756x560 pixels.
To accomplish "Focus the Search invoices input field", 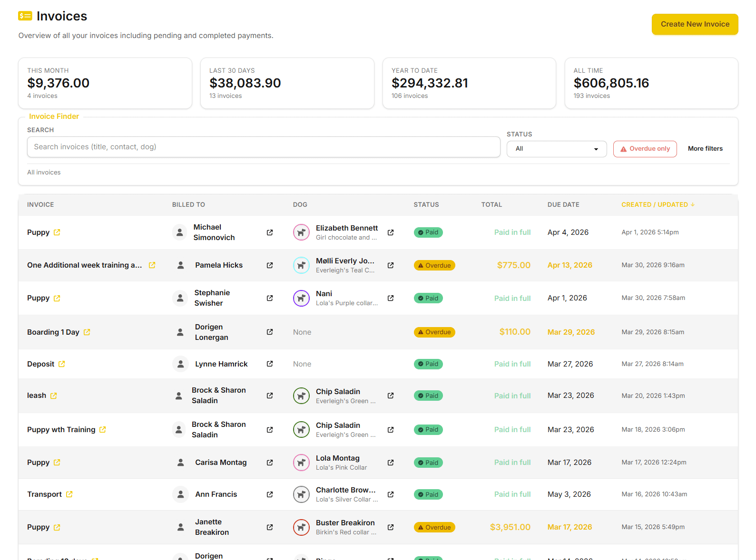I will [263, 147].
